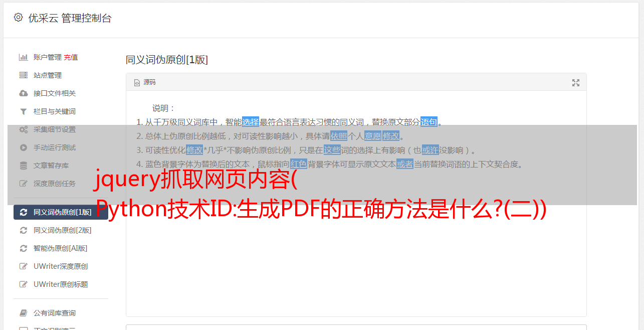Open the 同义词伪原创[1版] menu item

coord(61,212)
